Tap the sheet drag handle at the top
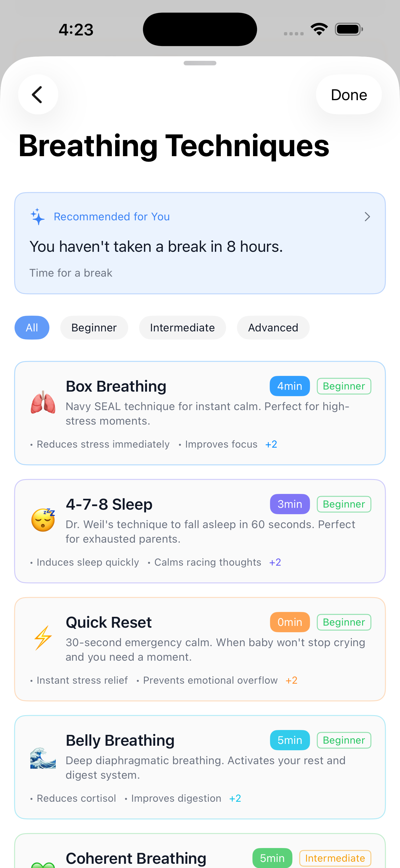 pos(200,63)
